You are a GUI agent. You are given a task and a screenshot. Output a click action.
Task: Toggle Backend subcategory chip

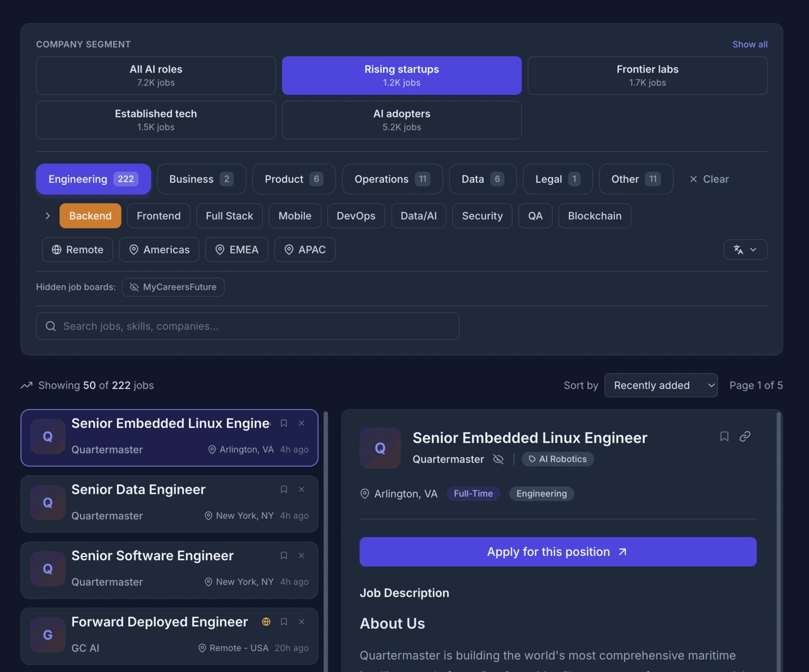point(90,216)
